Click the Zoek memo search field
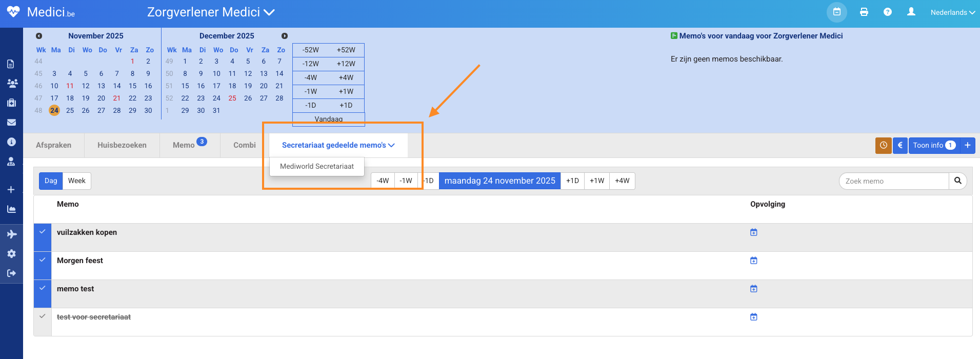 (893, 181)
